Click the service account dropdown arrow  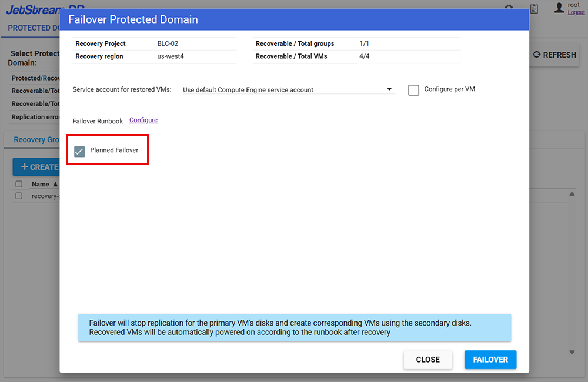coord(389,89)
